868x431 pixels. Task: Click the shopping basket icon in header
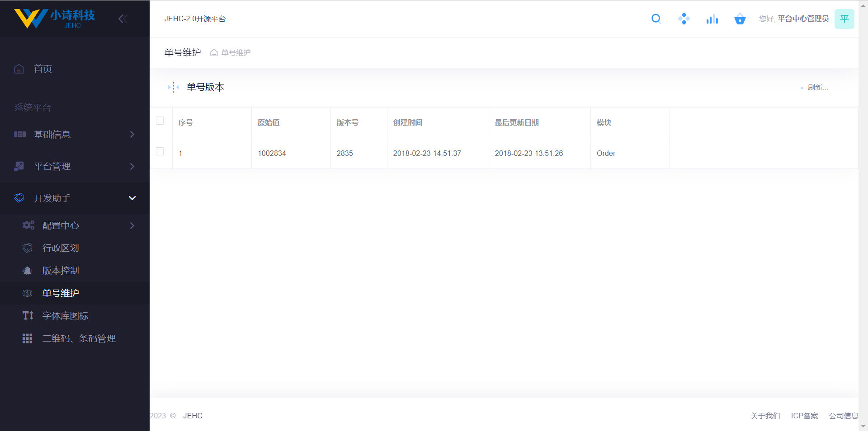point(740,19)
